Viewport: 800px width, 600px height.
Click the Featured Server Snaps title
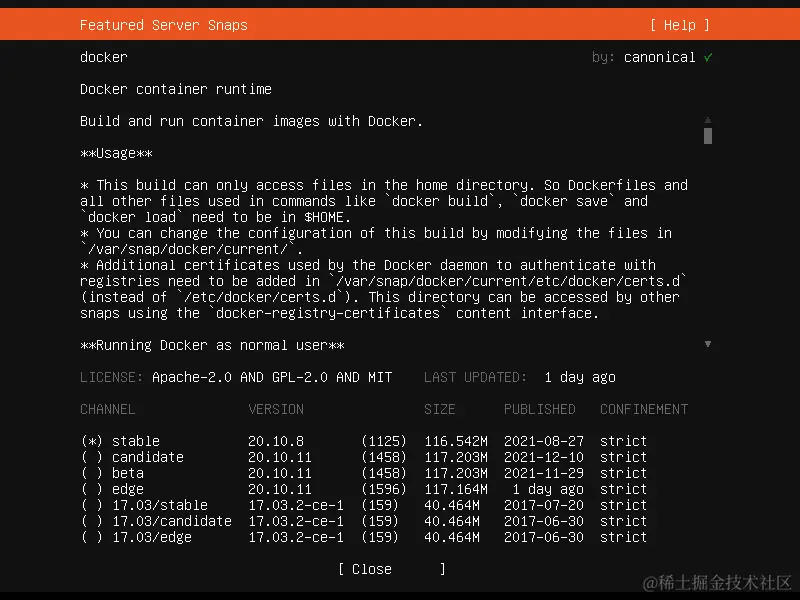pyautogui.click(x=163, y=25)
